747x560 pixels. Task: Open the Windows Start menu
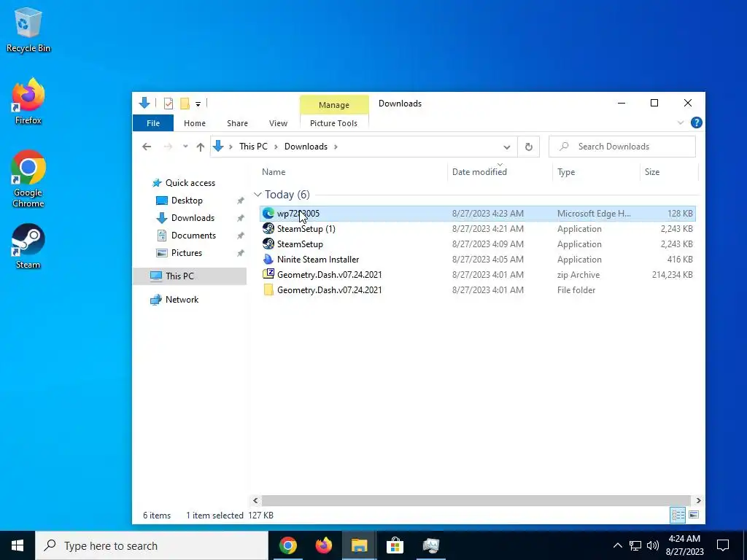[x=18, y=545]
